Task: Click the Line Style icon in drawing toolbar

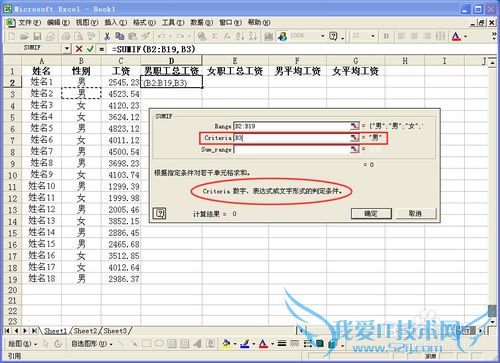Action: pyautogui.click(x=282, y=343)
